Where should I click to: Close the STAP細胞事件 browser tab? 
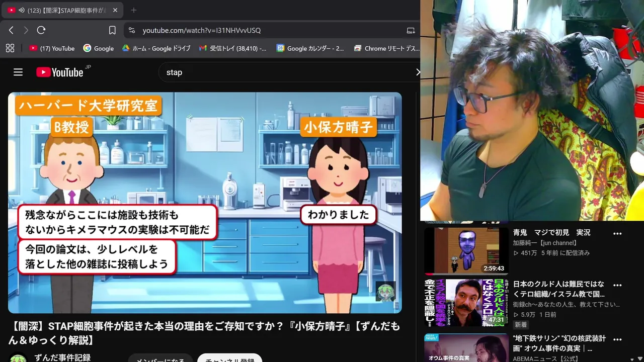coord(115,10)
